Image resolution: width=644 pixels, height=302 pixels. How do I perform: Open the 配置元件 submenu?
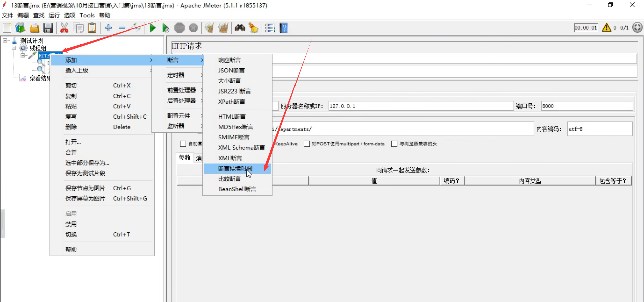178,116
